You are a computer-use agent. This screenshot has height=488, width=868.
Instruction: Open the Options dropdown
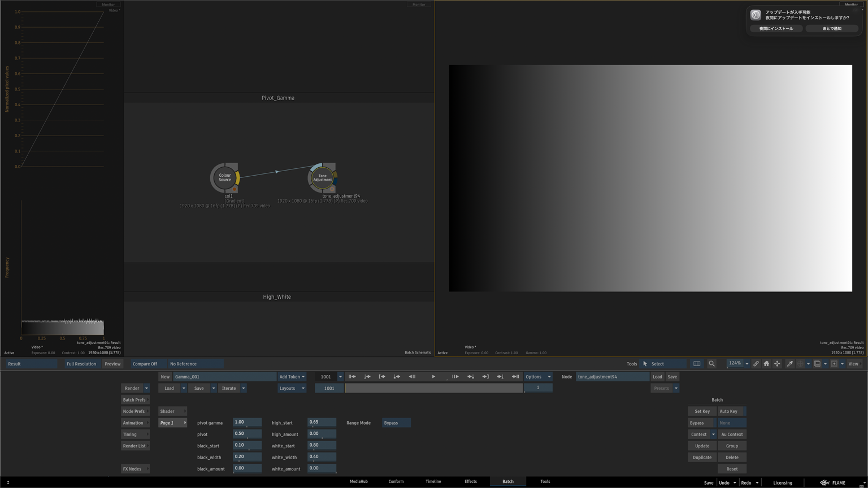tap(537, 377)
